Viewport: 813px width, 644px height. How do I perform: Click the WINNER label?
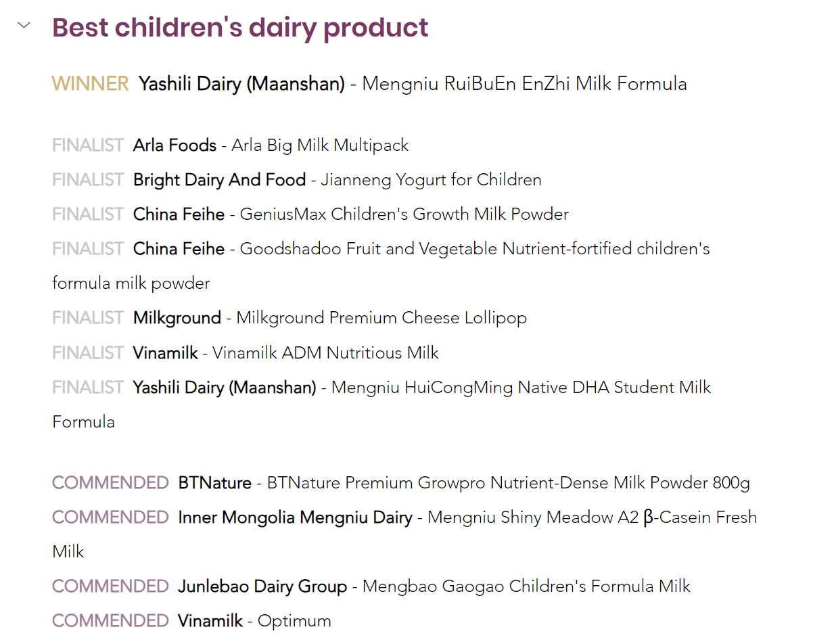90,84
